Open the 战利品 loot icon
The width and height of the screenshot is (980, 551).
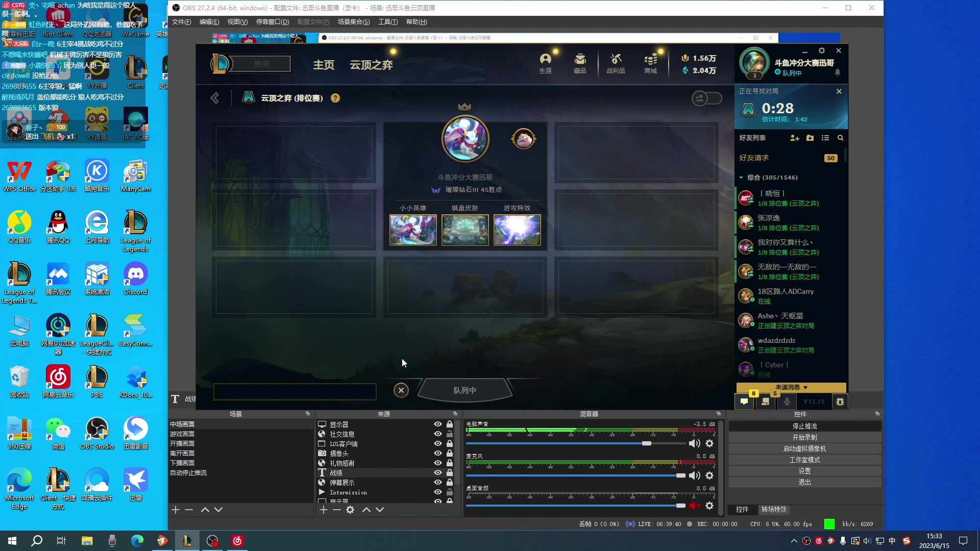tap(616, 63)
